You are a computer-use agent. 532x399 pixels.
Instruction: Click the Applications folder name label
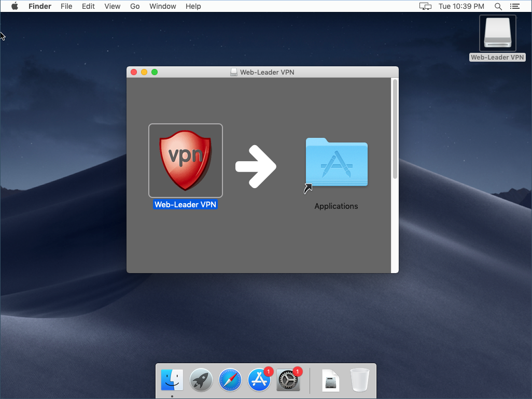pyautogui.click(x=336, y=206)
